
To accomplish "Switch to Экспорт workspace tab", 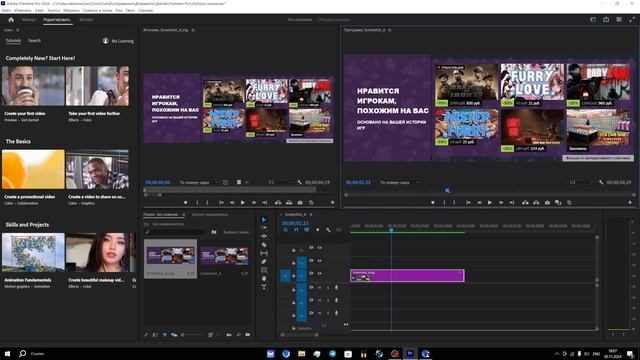I will coord(86,20).
